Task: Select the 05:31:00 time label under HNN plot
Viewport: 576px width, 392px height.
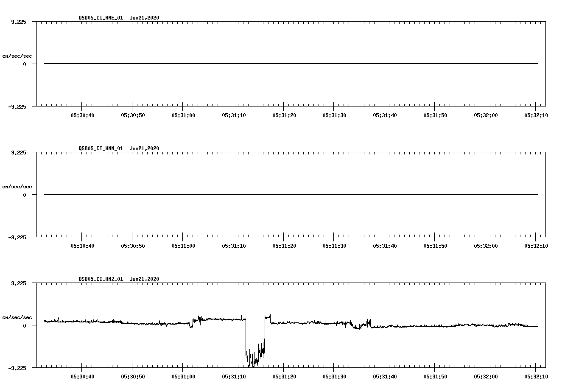Action: 183,246
